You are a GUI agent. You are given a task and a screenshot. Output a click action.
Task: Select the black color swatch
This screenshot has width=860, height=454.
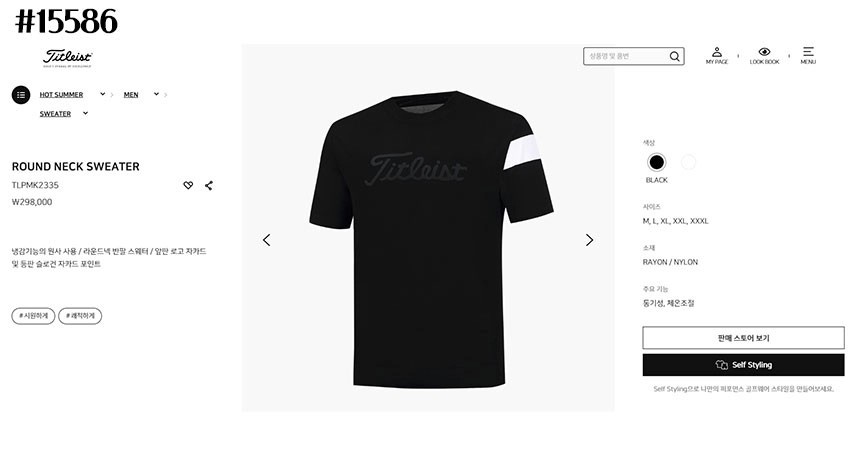click(x=657, y=162)
